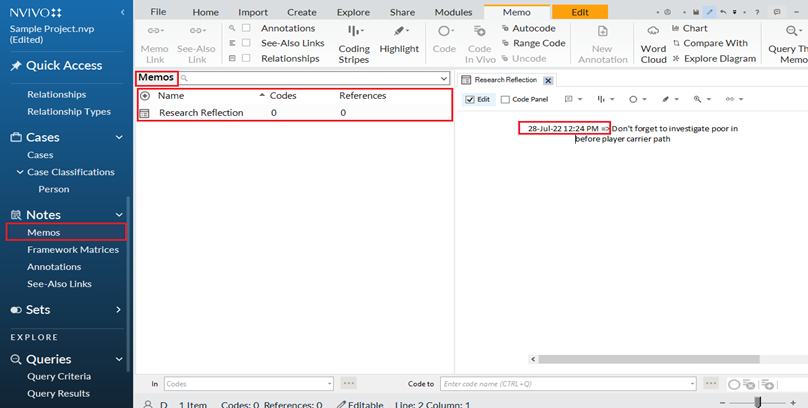Switch to the Import ribbon tab
This screenshot has width=808, height=408.
pos(252,12)
